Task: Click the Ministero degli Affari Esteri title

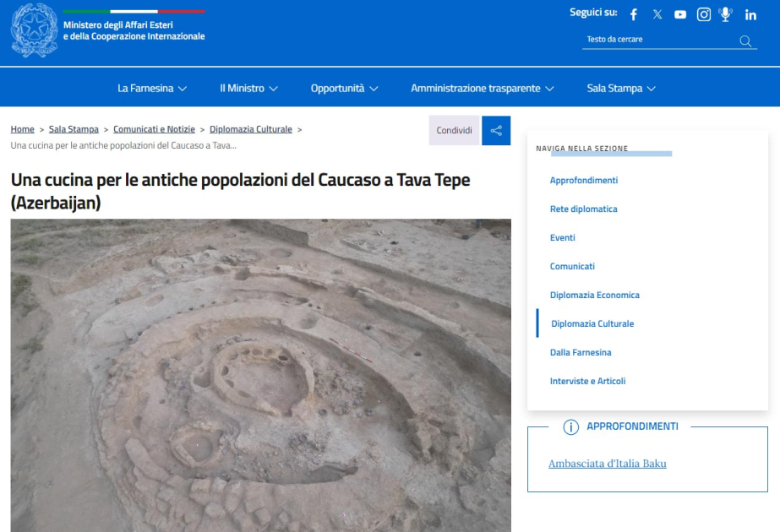Action: click(134, 30)
